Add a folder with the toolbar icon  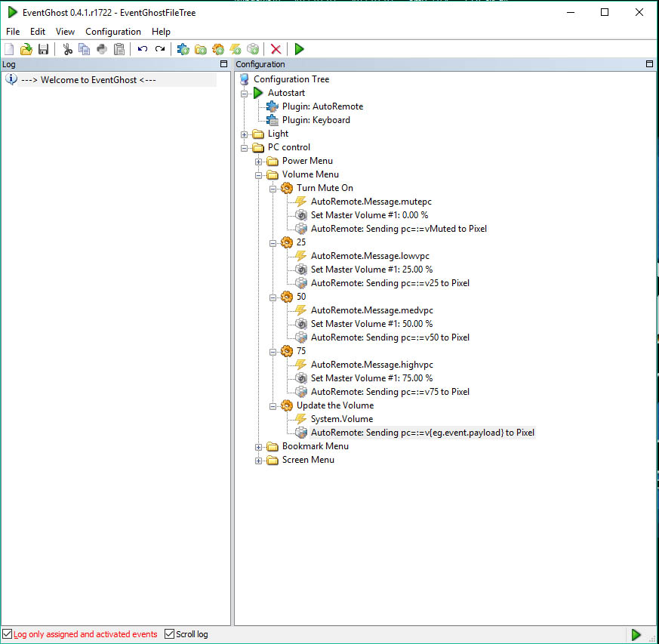click(x=201, y=49)
